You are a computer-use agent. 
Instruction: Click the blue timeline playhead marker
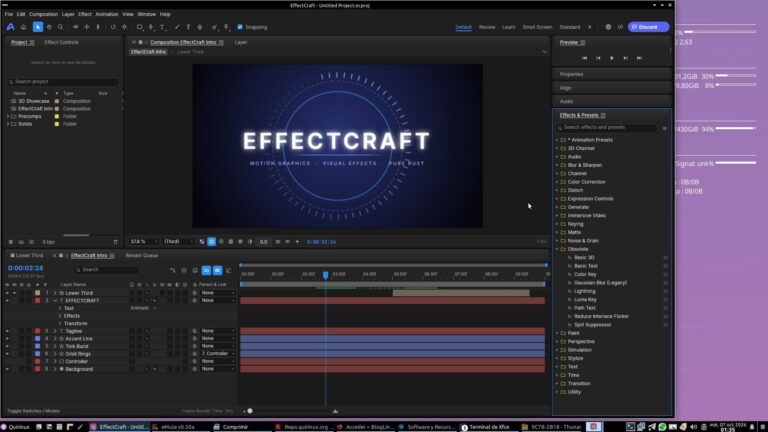pyautogui.click(x=325, y=275)
